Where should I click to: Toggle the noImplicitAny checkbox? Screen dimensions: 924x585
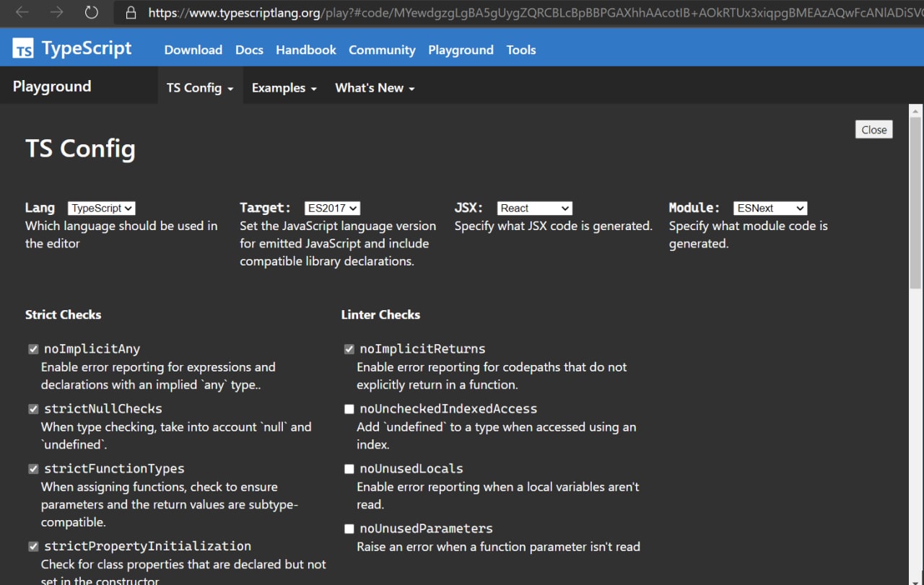click(33, 349)
